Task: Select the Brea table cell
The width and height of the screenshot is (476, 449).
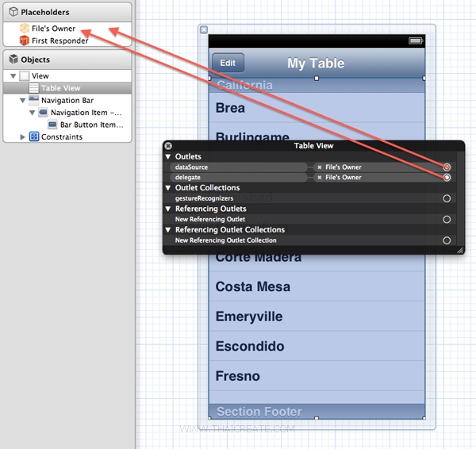Action: click(317, 108)
